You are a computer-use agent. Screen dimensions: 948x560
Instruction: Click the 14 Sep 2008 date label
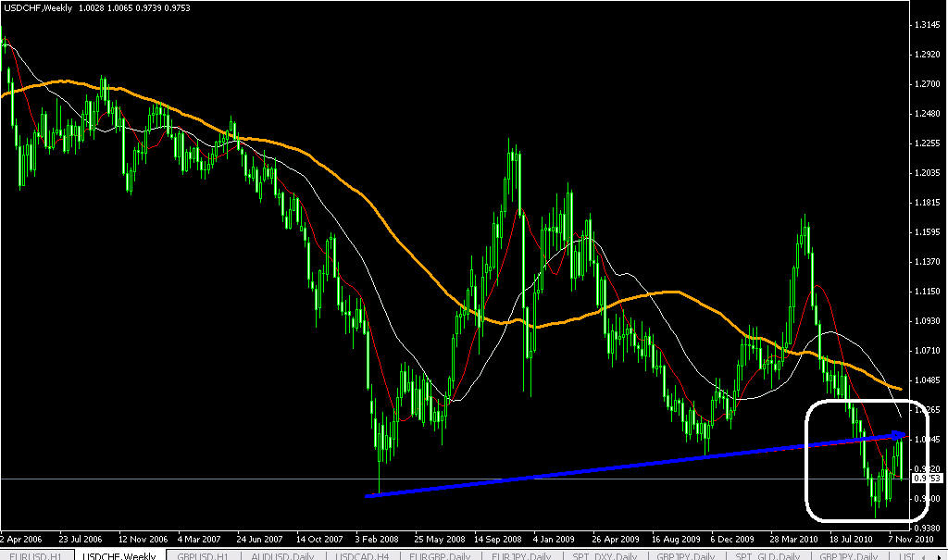click(x=497, y=539)
